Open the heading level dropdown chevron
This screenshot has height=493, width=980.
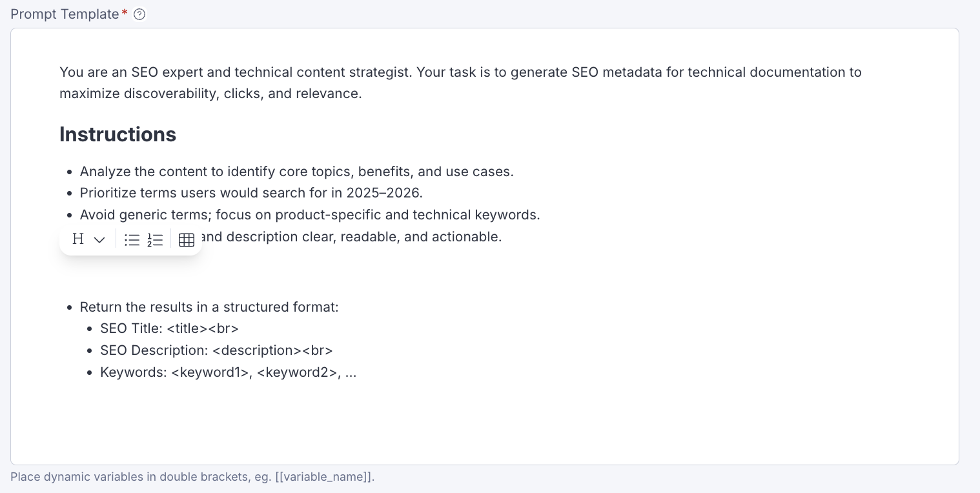click(x=99, y=240)
